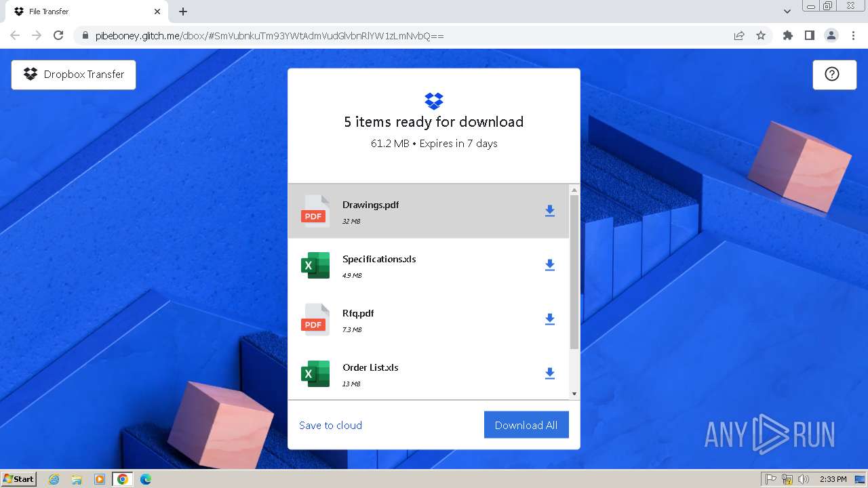Select the File Transfer tab
The image size is (868, 488).
[x=87, y=12]
